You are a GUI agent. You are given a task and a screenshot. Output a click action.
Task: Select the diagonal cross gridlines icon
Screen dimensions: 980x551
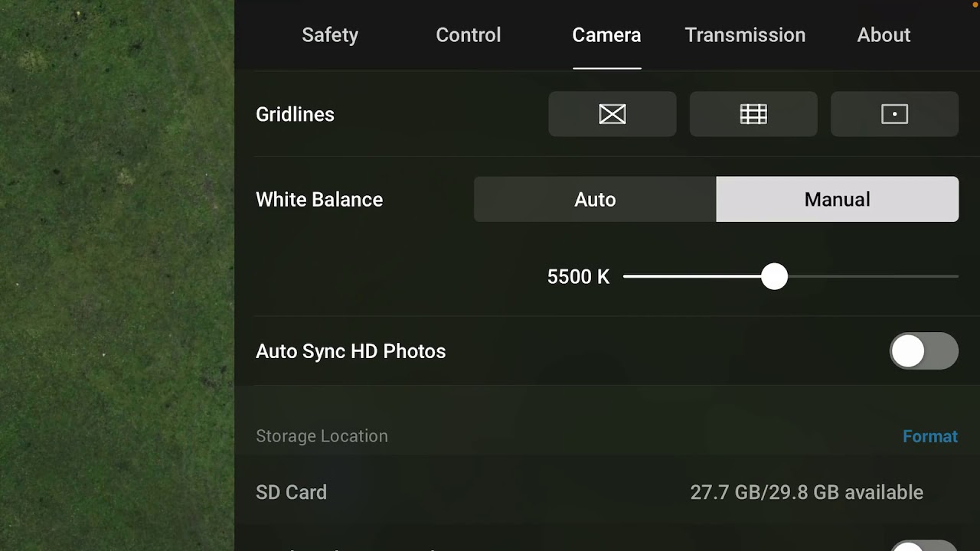(612, 114)
